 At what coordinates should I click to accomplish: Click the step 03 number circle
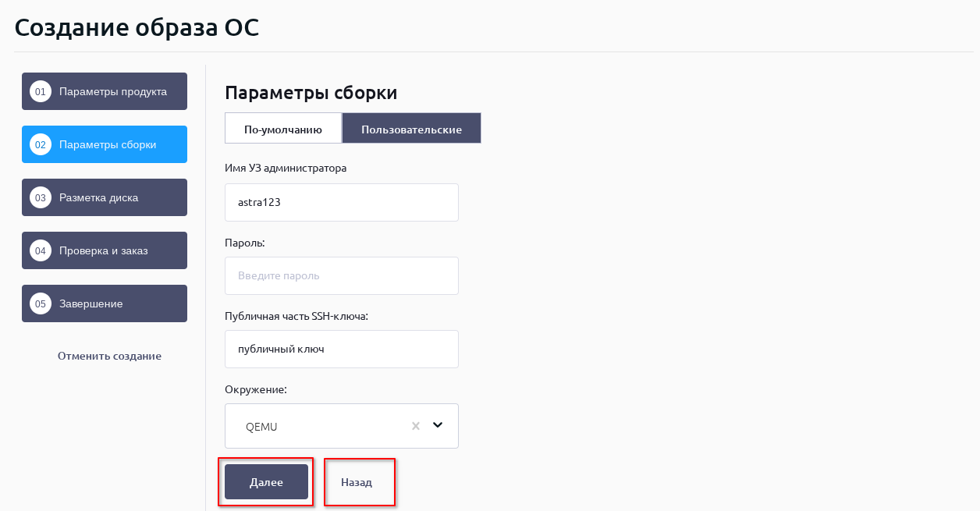(41, 197)
